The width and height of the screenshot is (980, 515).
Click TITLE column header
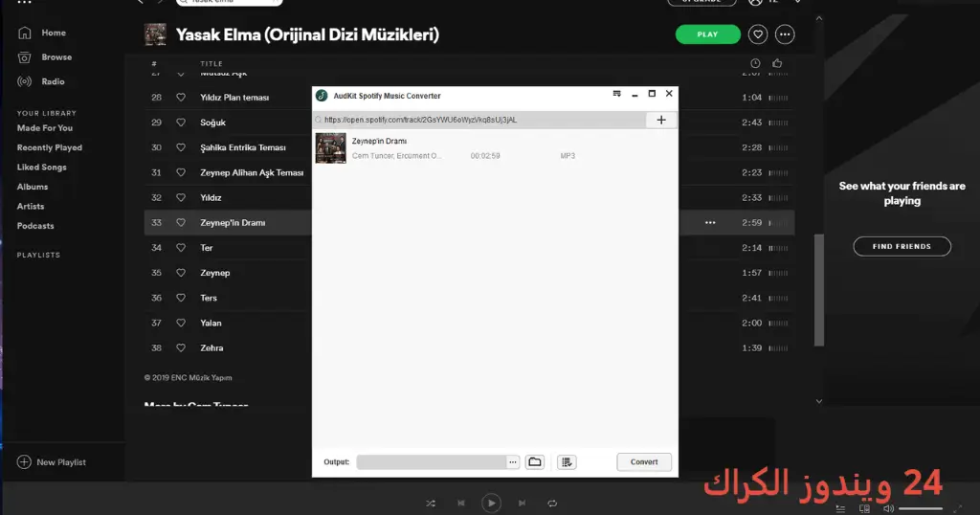click(212, 64)
